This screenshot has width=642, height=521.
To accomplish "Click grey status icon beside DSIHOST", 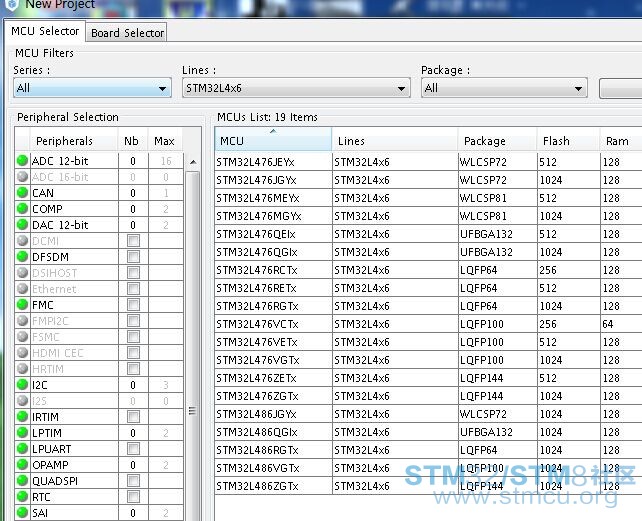I will (23, 272).
